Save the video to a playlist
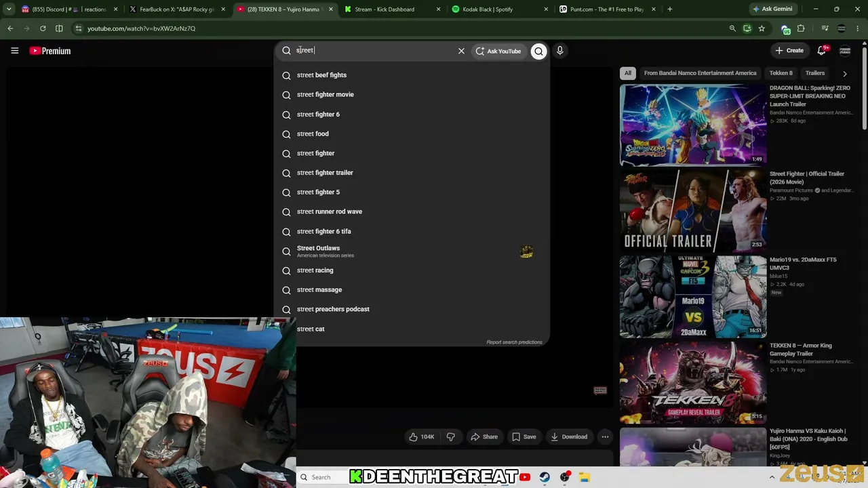Image resolution: width=868 pixels, height=488 pixels. pos(524,437)
